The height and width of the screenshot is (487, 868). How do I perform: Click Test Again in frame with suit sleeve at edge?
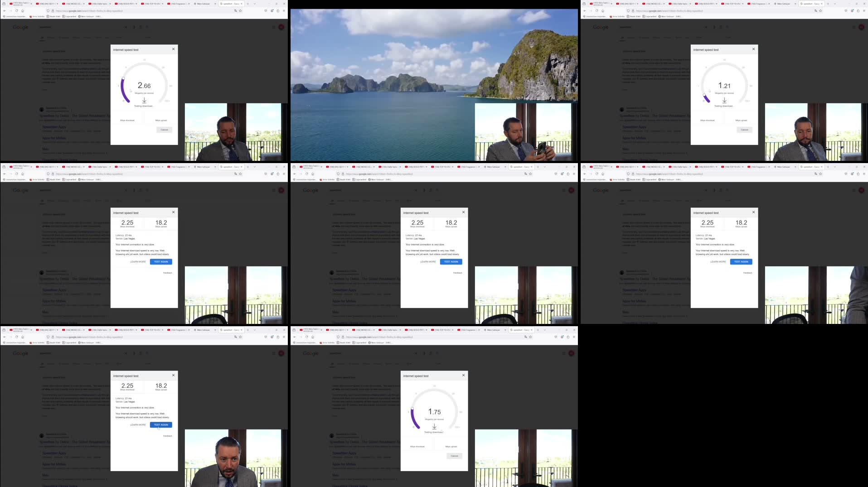tap(741, 261)
